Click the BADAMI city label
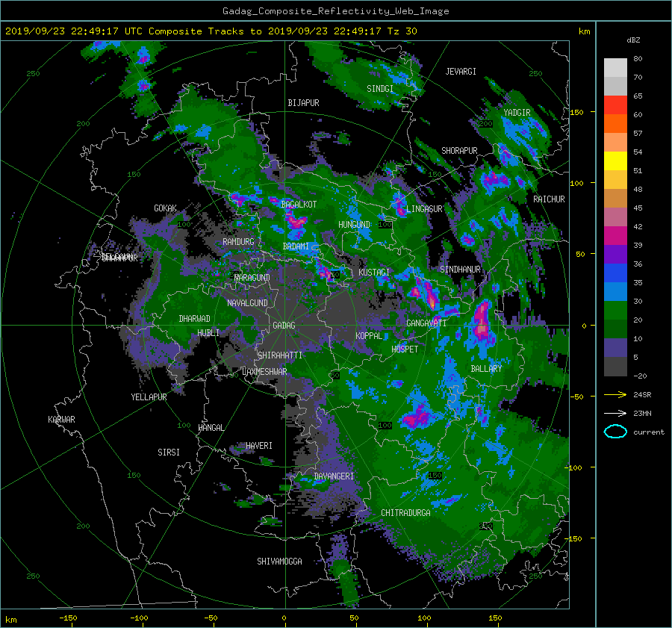The width and height of the screenshot is (672, 628). click(x=296, y=246)
